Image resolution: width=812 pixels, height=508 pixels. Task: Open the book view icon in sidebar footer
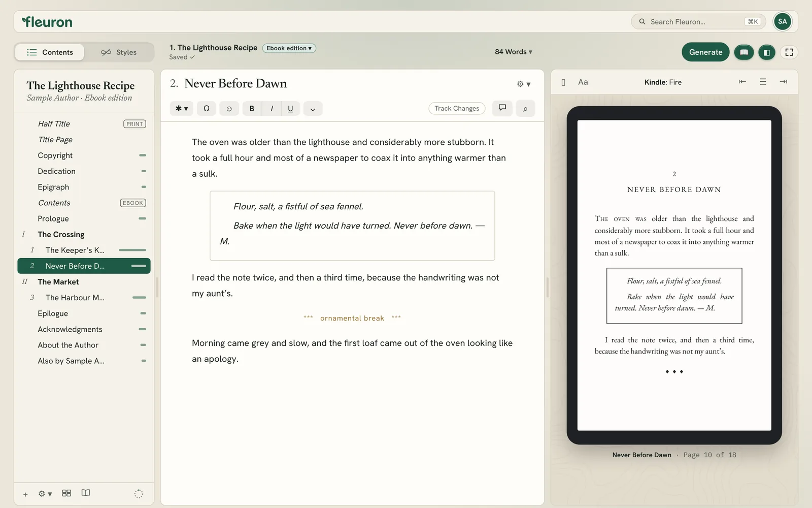(x=86, y=493)
